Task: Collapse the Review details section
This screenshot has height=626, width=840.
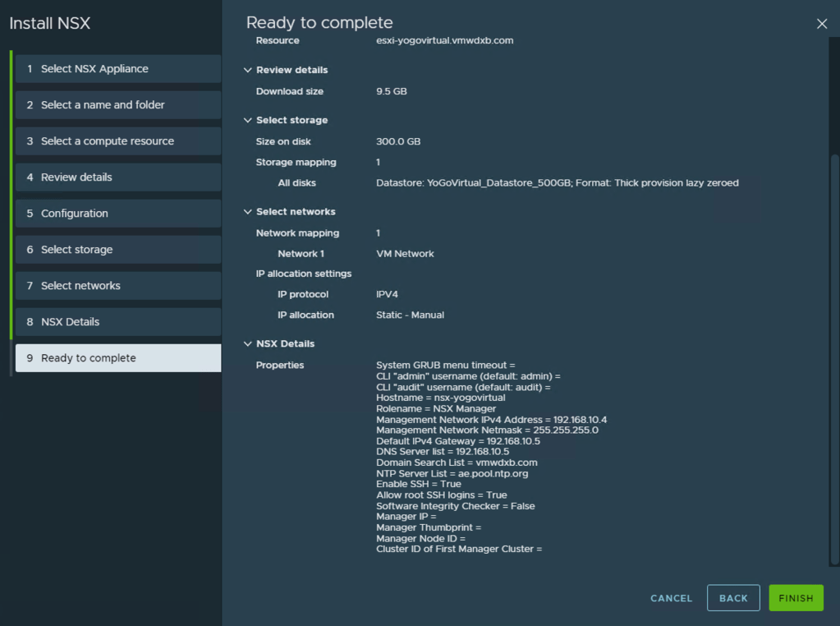Action: [x=248, y=71]
